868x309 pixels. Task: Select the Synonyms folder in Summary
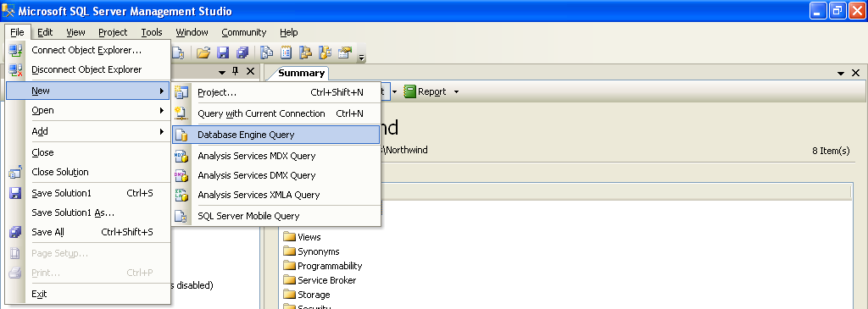311,251
